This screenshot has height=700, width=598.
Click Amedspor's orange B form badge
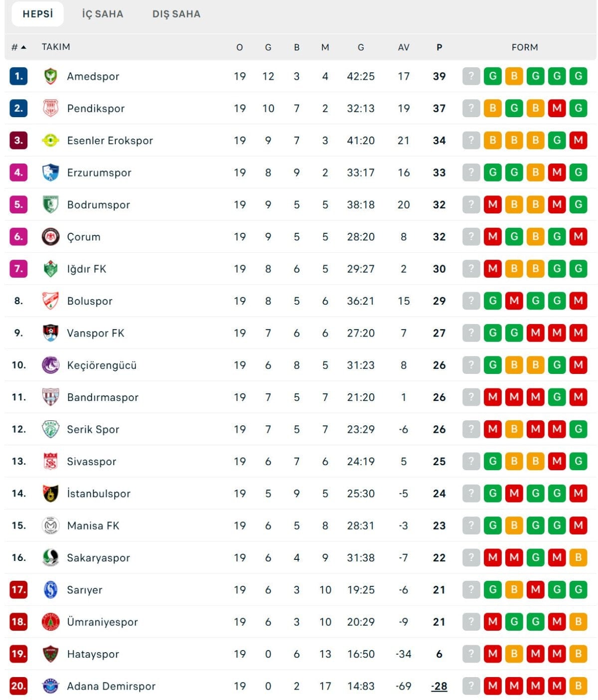[x=514, y=76]
